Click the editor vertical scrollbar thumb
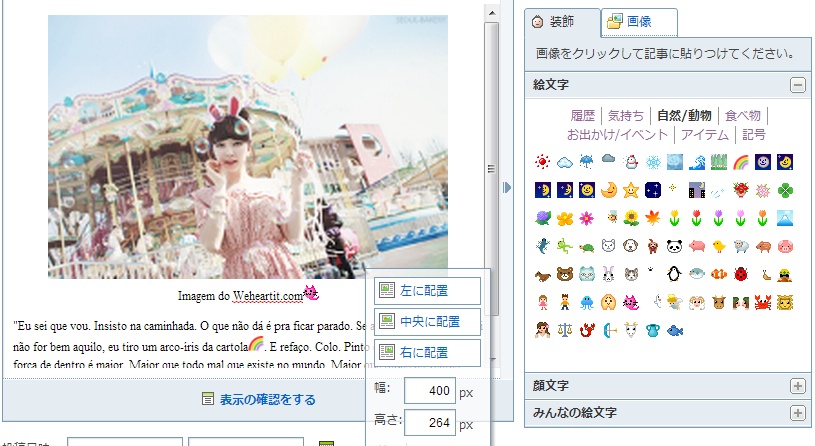 (492, 169)
